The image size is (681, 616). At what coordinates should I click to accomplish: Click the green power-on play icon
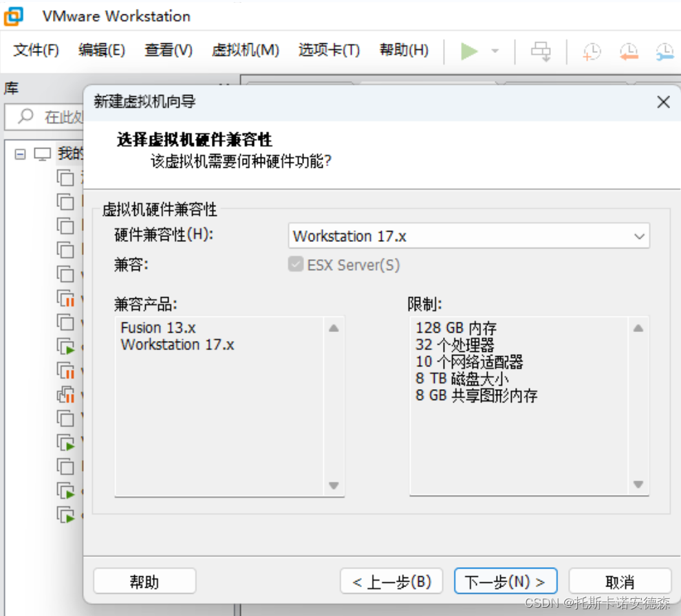pos(469,52)
